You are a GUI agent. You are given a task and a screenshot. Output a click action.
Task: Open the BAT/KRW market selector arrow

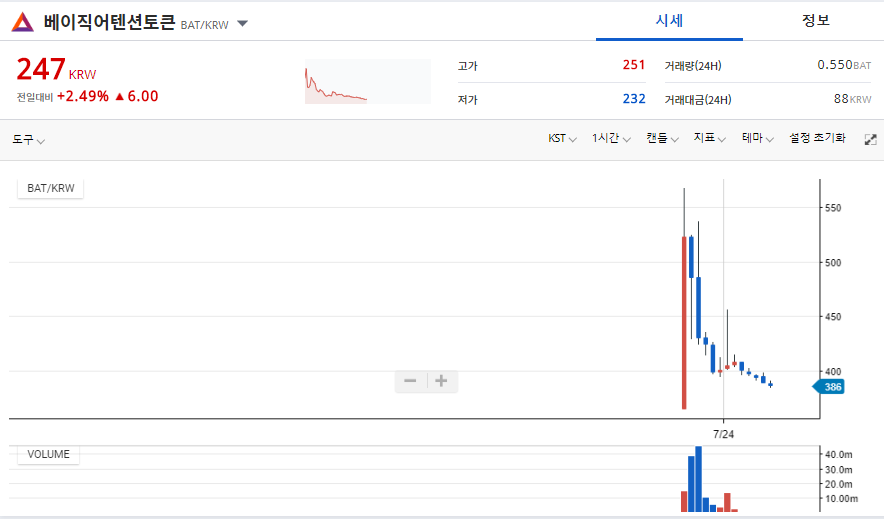[x=243, y=23]
